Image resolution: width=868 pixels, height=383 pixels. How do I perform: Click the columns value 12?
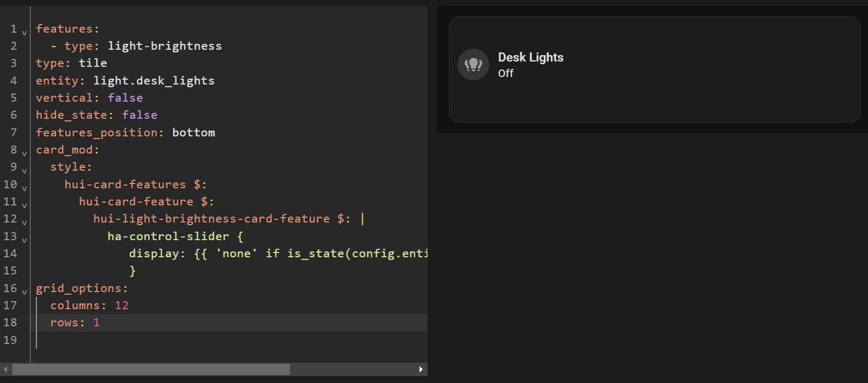click(x=121, y=305)
